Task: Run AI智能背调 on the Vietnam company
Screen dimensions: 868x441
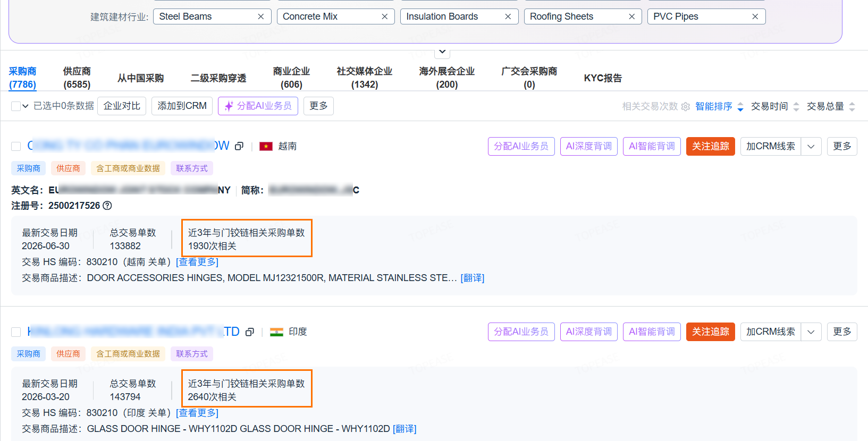Action: pyautogui.click(x=652, y=146)
